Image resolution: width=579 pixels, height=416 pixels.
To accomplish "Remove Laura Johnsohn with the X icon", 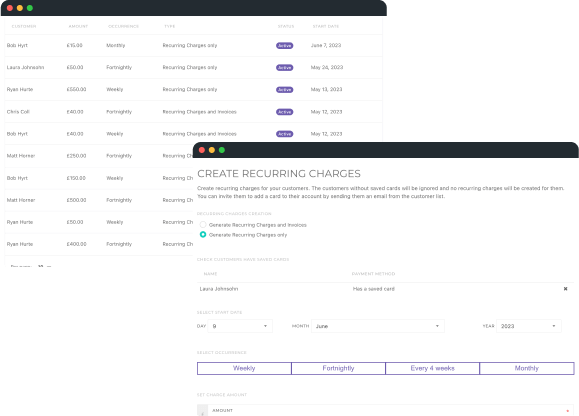I will tap(565, 289).
